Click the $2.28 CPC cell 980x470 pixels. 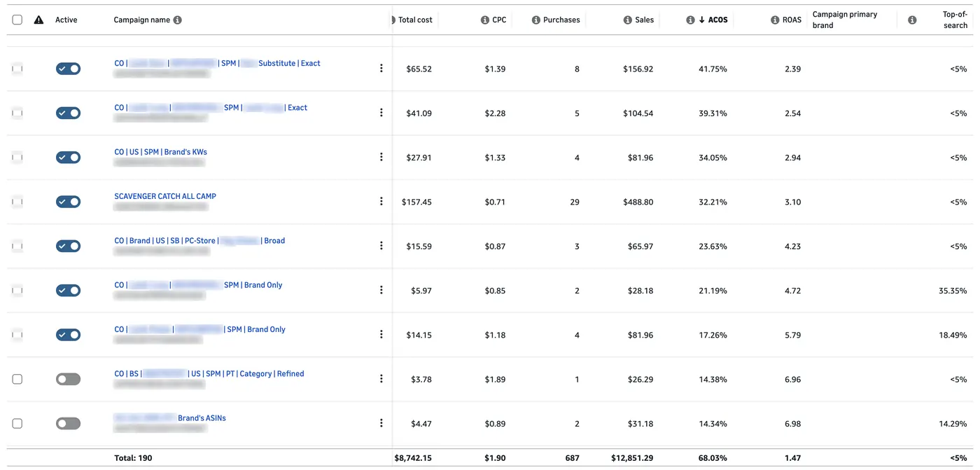495,113
